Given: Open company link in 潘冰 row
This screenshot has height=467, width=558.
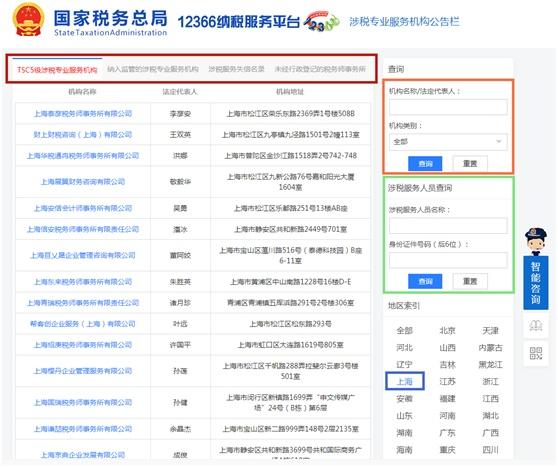Looking at the screenshot, I should click(x=83, y=229).
